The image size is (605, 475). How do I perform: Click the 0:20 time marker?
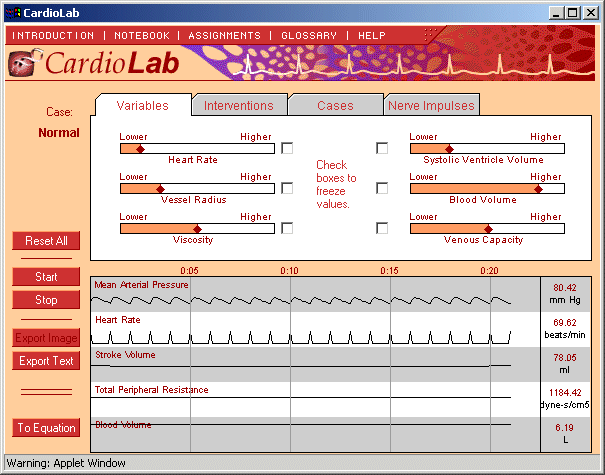489,271
